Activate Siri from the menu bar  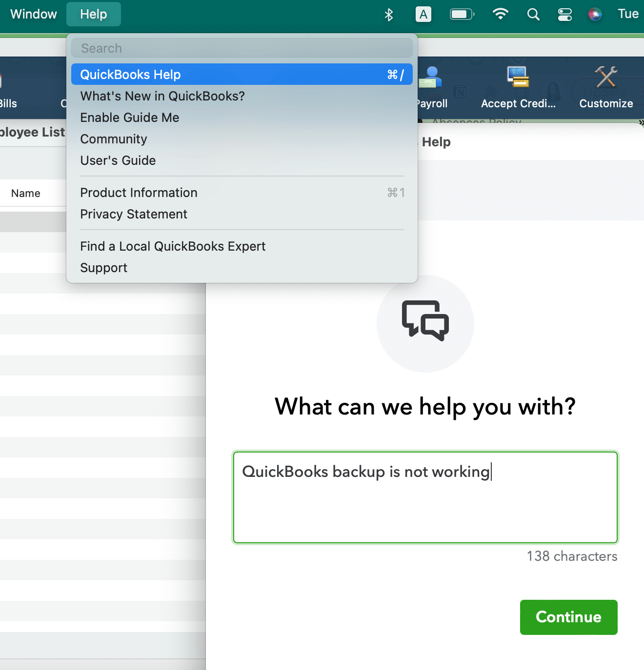pos(595,14)
